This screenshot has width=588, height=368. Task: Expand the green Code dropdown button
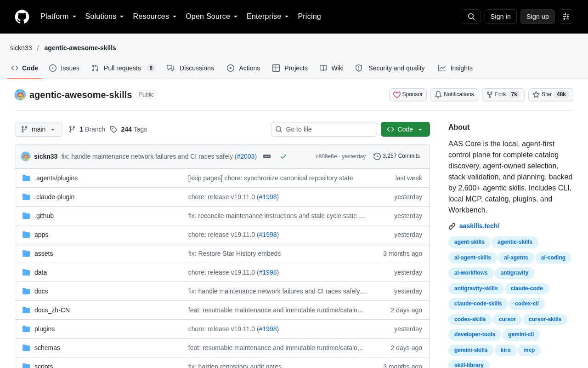pyautogui.click(x=405, y=129)
